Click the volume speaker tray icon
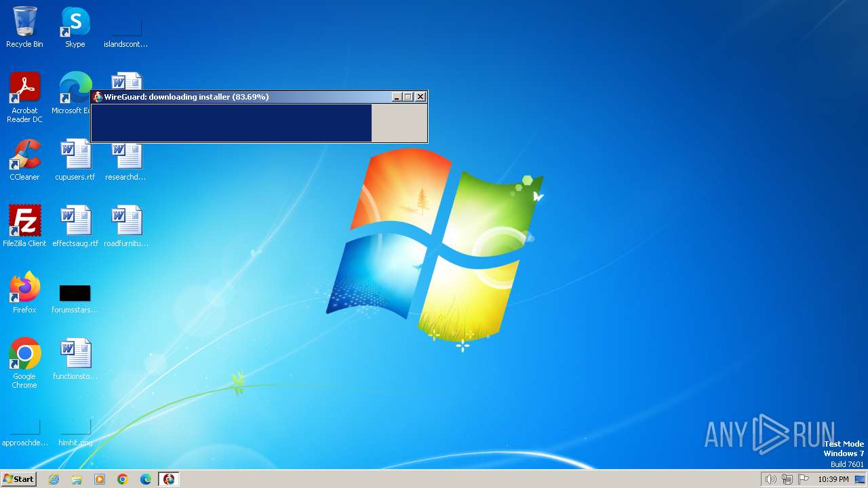The image size is (868, 488). [x=770, y=479]
